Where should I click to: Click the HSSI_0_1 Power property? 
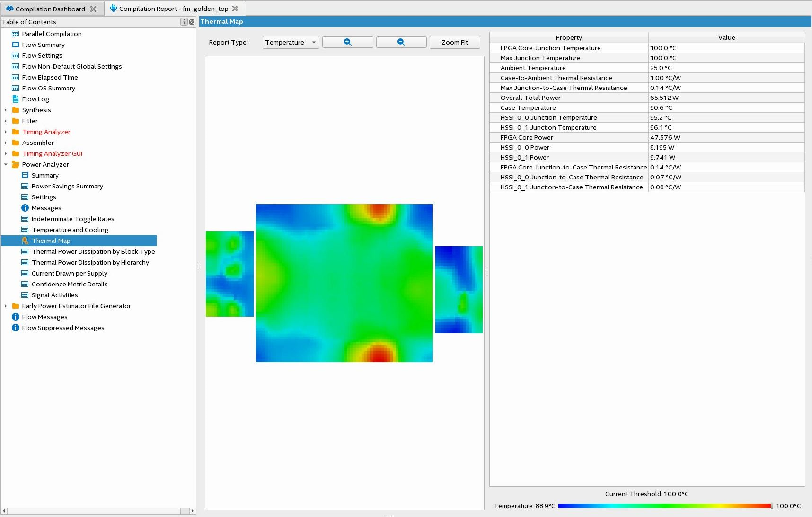click(x=524, y=157)
